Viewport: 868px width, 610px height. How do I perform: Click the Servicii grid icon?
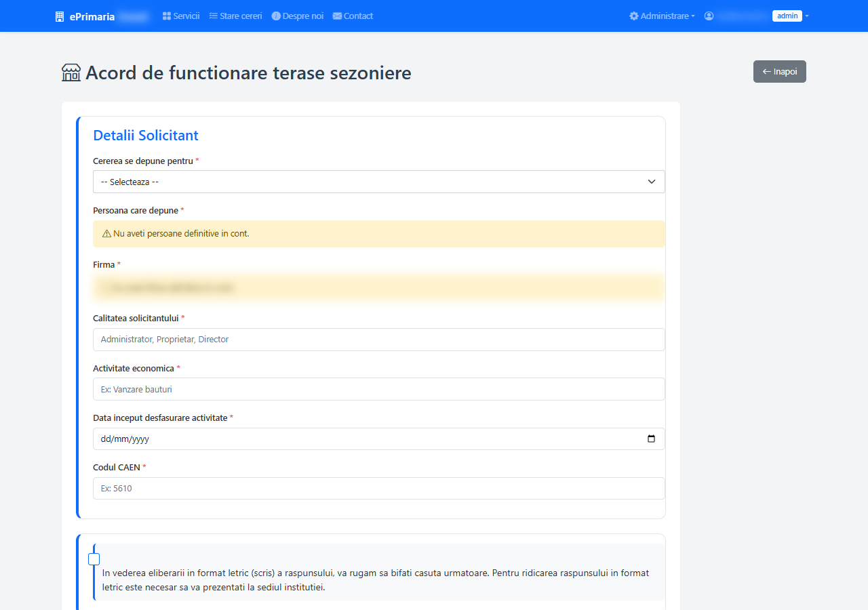coord(167,16)
